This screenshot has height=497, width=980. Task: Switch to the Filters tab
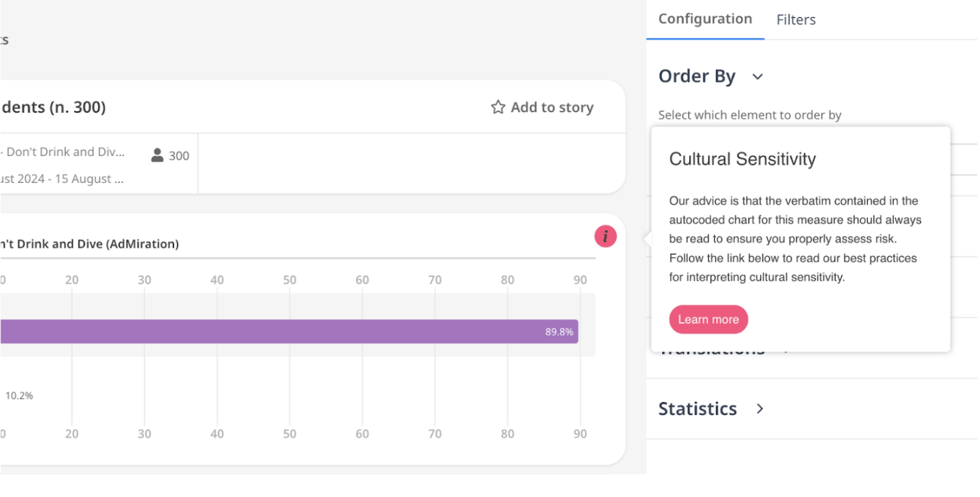[x=795, y=20]
